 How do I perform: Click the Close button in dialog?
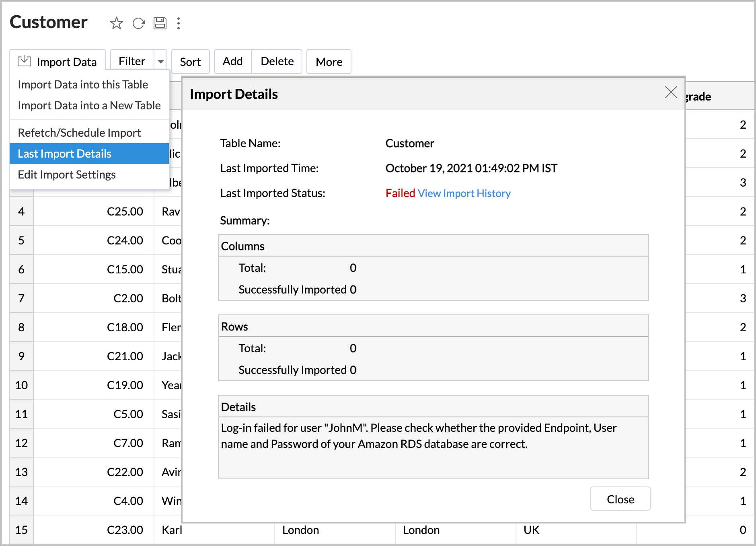point(620,499)
